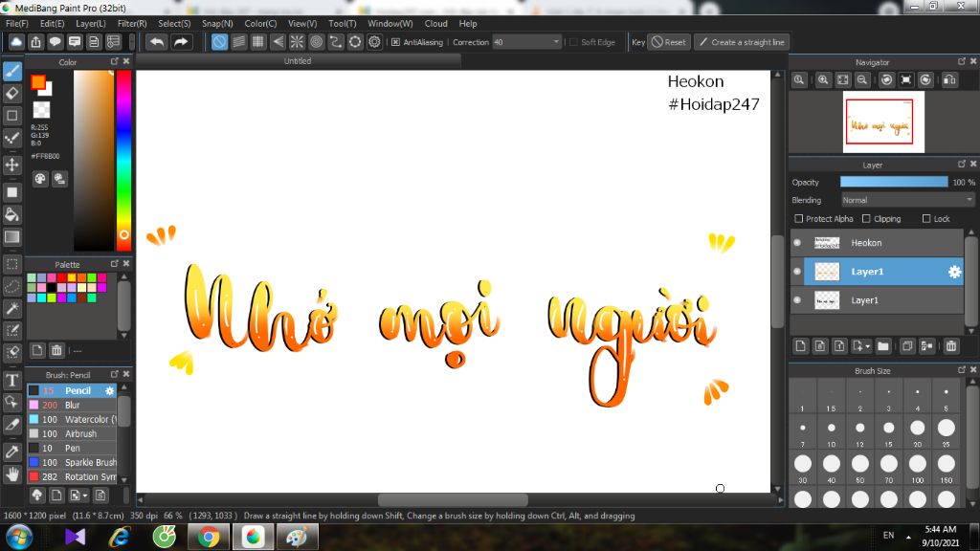Select the Brush tool in the left toolbar
This screenshot has width=980, height=551.
(12, 71)
